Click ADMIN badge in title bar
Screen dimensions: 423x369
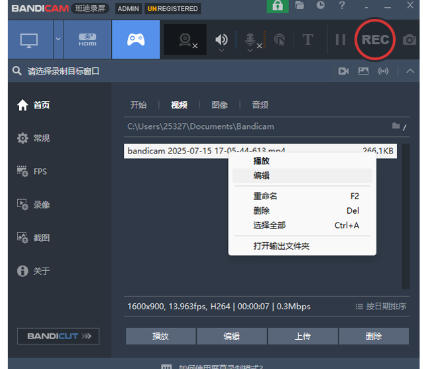[x=128, y=8]
